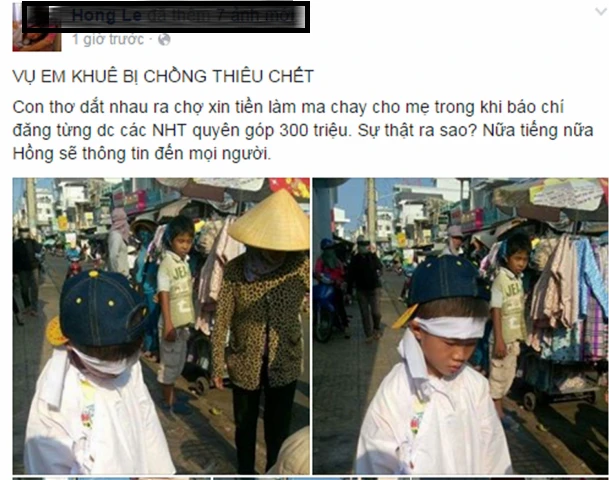609x480 pixels.
Task: Open the Hong Le profile name link
Action: (x=104, y=16)
